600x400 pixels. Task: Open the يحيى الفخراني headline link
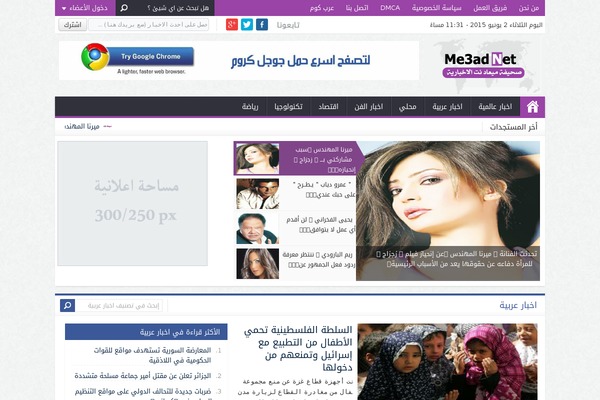point(321,224)
